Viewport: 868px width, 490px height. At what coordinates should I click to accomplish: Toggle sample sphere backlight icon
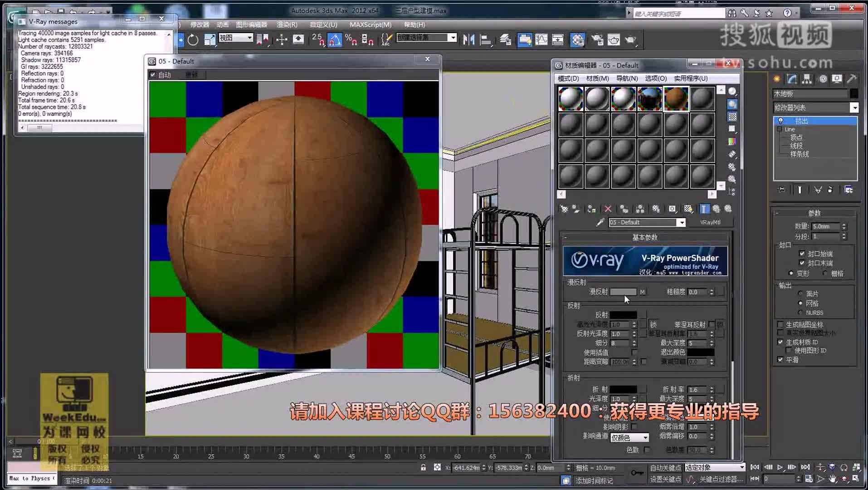pyautogui.click(x=732, y=104)
